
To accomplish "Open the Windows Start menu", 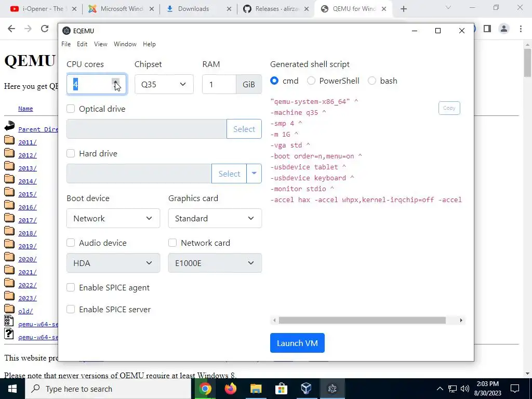I will pyautogui.click(x=12, y=389).
